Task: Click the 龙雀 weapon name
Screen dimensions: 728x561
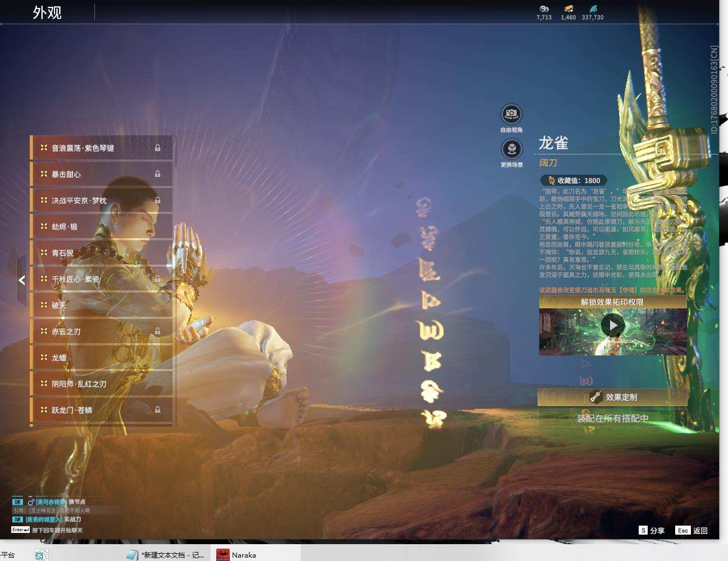Action: point(553,143)
